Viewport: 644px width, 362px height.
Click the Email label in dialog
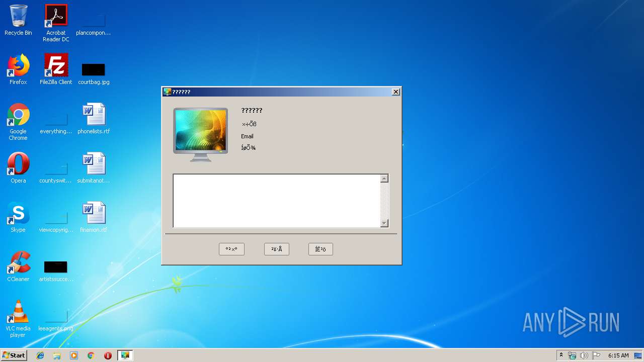[247, 136]
